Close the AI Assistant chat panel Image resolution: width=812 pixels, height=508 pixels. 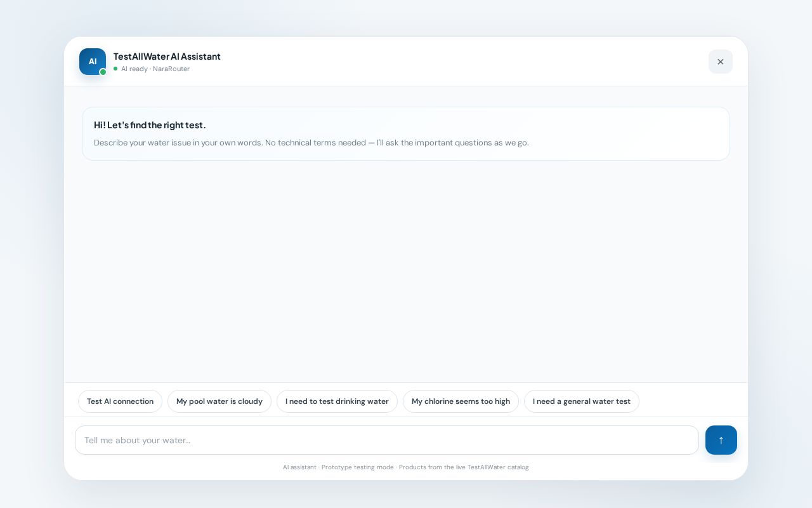pos(721,62)
